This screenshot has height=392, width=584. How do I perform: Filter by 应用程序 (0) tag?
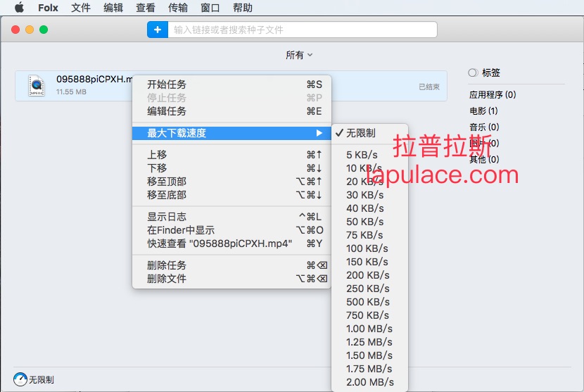tap(493, 94)
